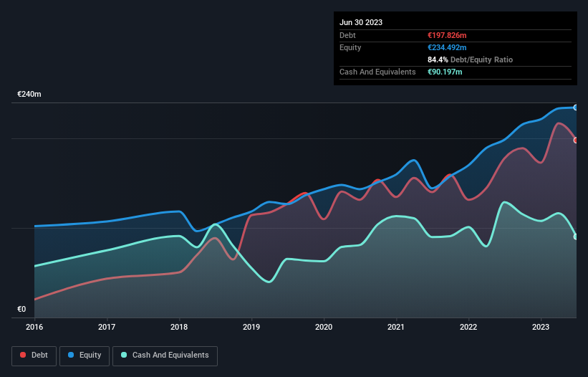Click Cash And Equivalents label in tooltip
The height and width of the screenshot is (377, 588).
click(377, 72)
